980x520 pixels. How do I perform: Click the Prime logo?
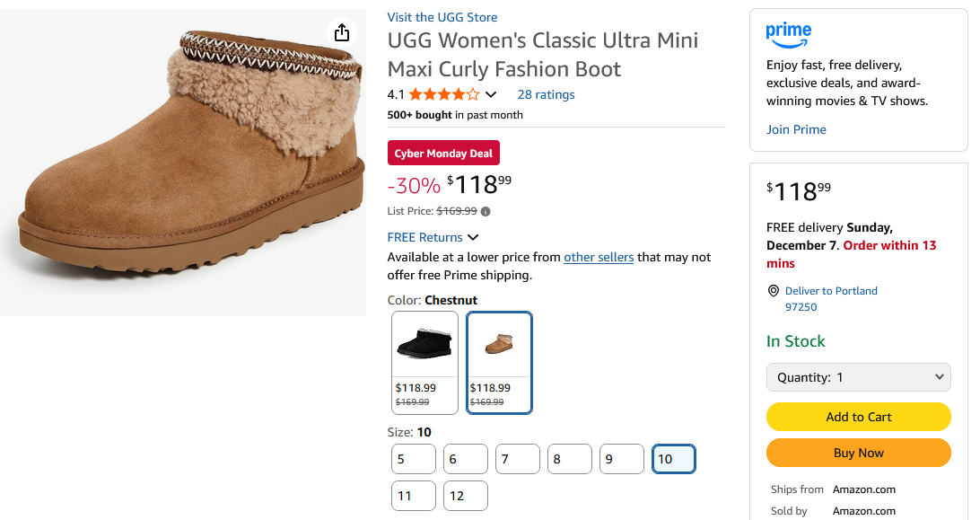point(788,34)
